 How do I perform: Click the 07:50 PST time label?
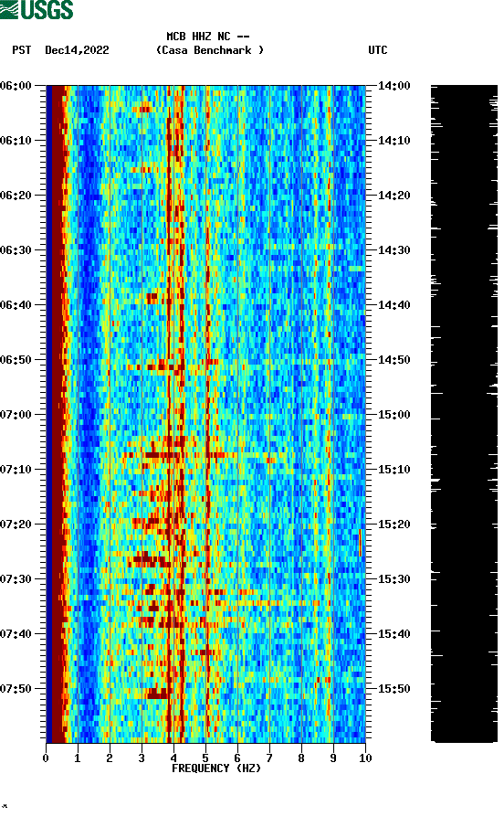[16, 688]
